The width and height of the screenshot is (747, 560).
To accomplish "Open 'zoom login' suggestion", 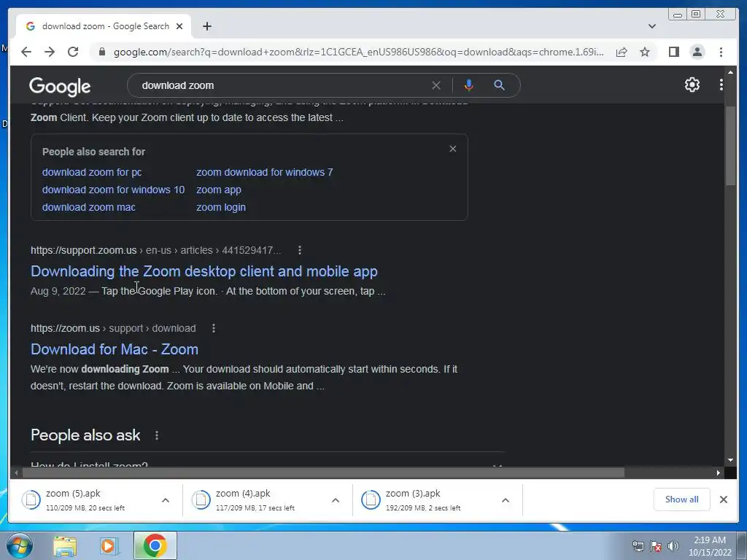I will [x=221, y=207].
